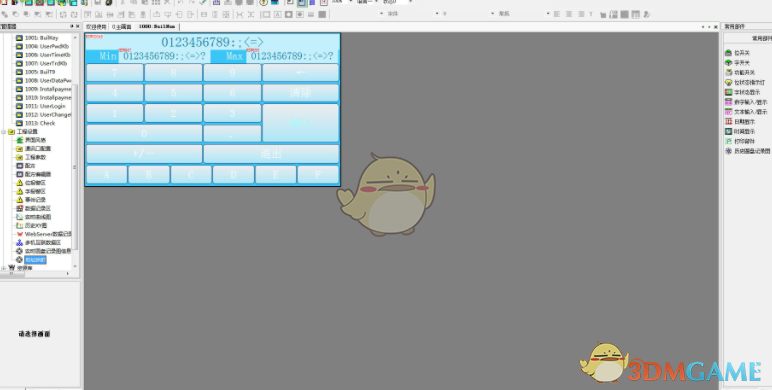Open 1009: Installpayme screen entry
The image size is (772, 390).
point(43,89)
